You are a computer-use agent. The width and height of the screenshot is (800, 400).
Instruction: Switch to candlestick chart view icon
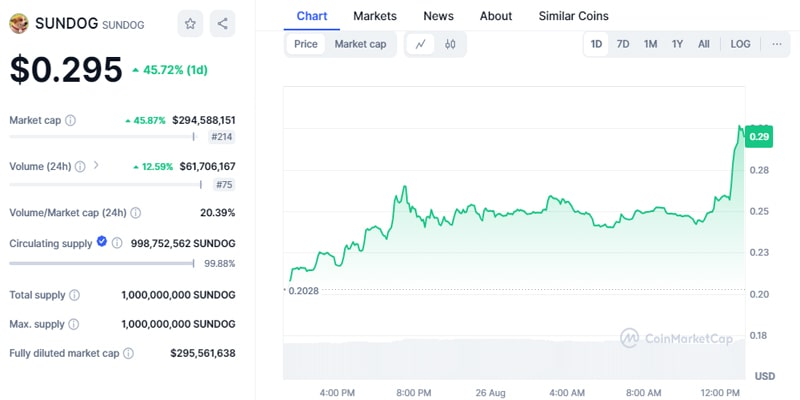[x=450, y=44]
